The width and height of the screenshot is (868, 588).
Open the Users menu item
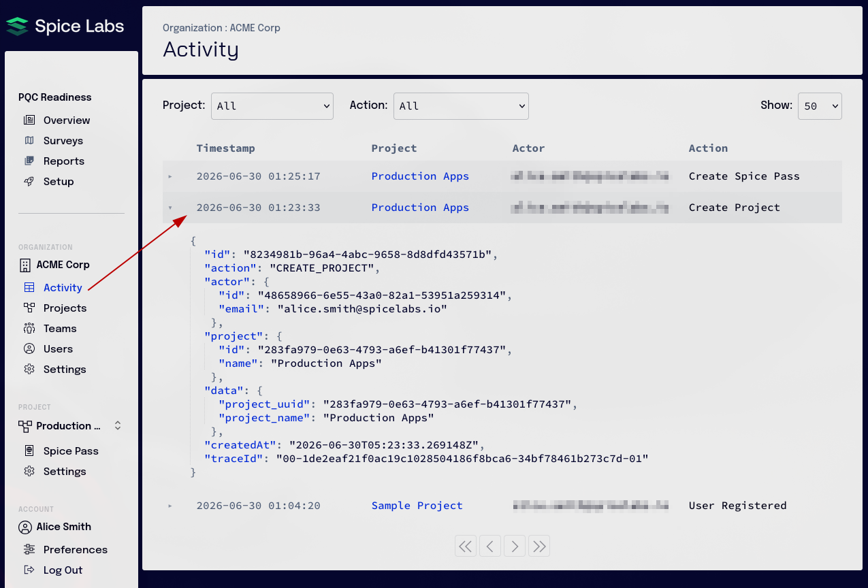tap(58, 349)
